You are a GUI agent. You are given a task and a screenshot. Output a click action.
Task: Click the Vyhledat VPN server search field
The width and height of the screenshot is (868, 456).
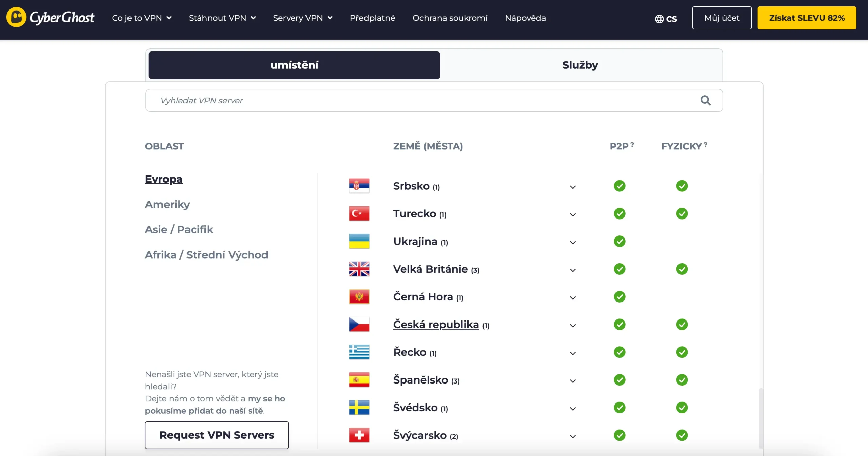407,100
